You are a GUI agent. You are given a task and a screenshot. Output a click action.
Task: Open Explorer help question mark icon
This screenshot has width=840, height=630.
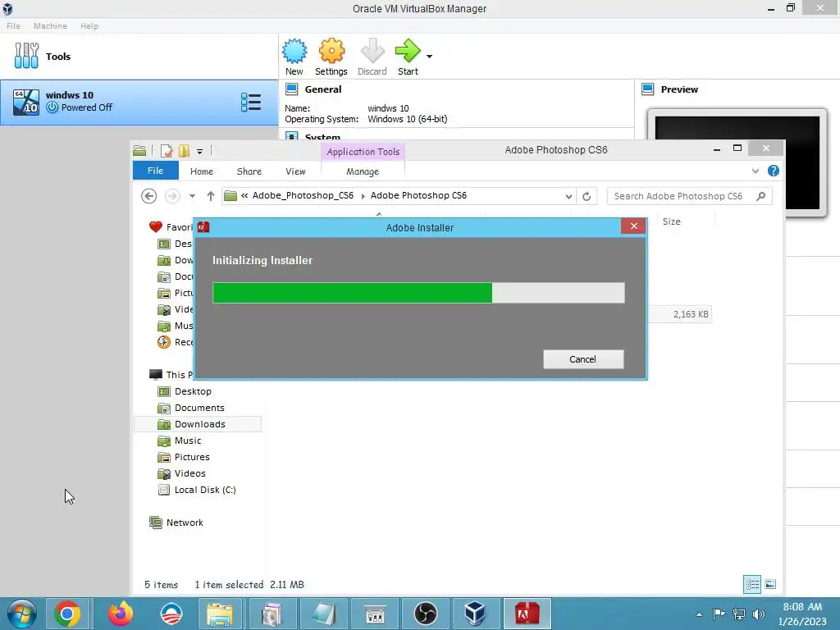click(773, 171)
